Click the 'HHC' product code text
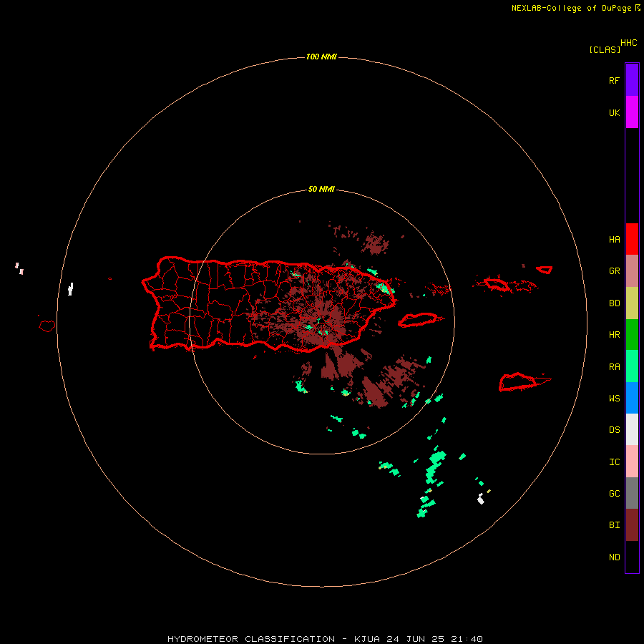644x644 pixels. (x=628, y=43)
